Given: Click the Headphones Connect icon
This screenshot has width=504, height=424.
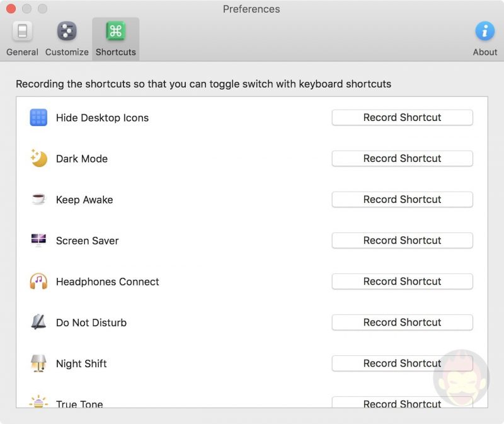Looking at the screenshot, I should tap(38, 282).
